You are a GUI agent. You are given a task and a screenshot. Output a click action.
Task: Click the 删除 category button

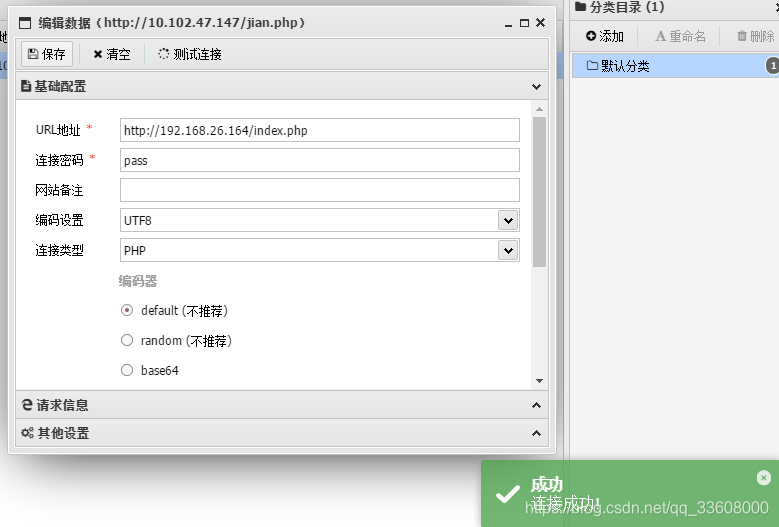(x=756, y=36)
